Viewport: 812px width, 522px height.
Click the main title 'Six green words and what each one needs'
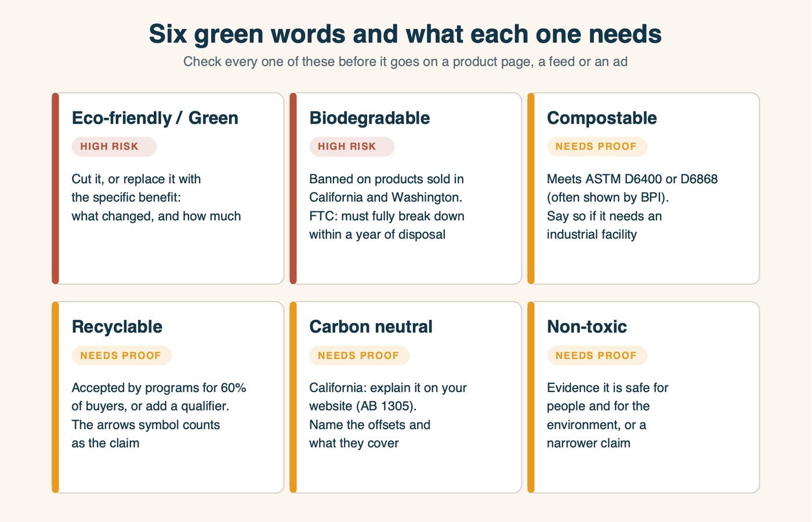(x=405, y=34)
